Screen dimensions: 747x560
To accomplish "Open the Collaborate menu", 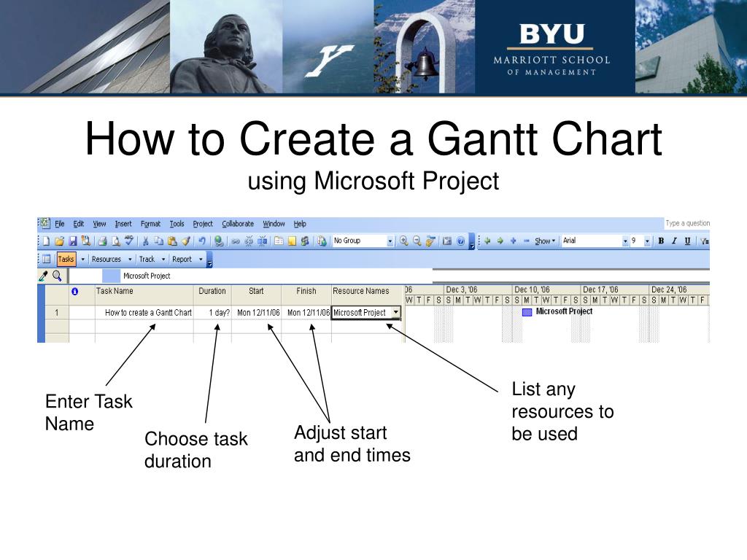I will point(238,224).
